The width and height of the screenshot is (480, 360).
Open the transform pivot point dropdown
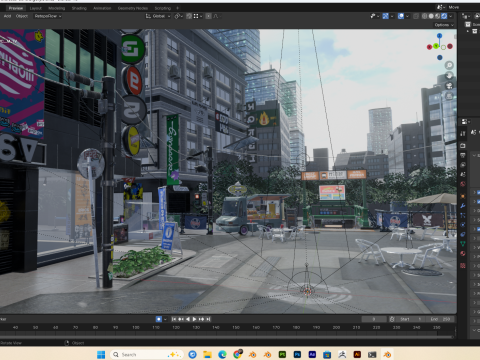[179, 16]
